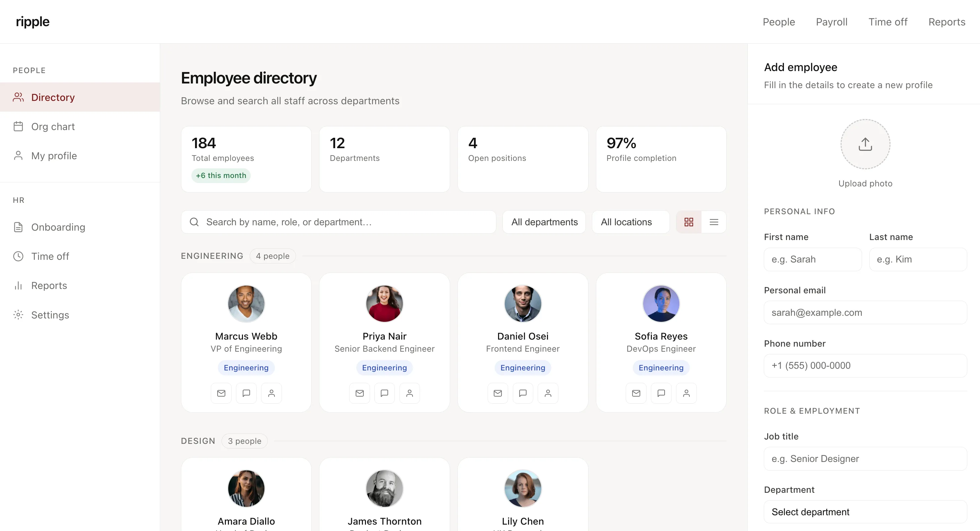Click the Last name input field

pos(918,259)
